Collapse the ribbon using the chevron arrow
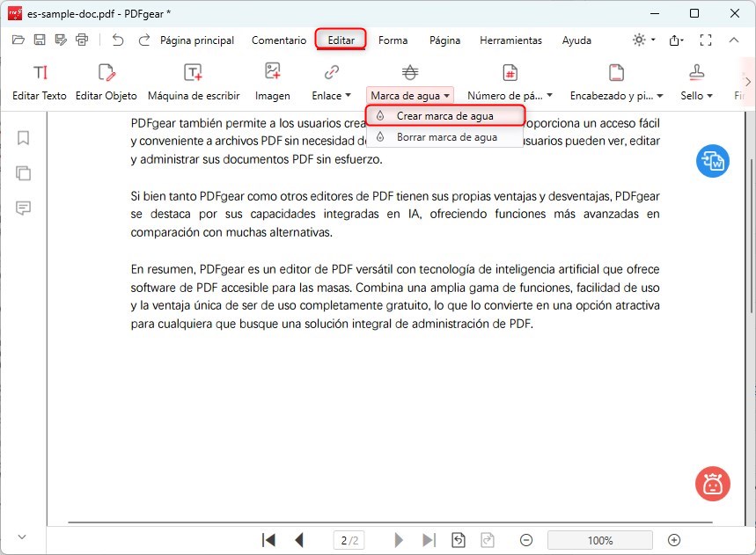The image size is (756, 555). click(x=733, y=40)
